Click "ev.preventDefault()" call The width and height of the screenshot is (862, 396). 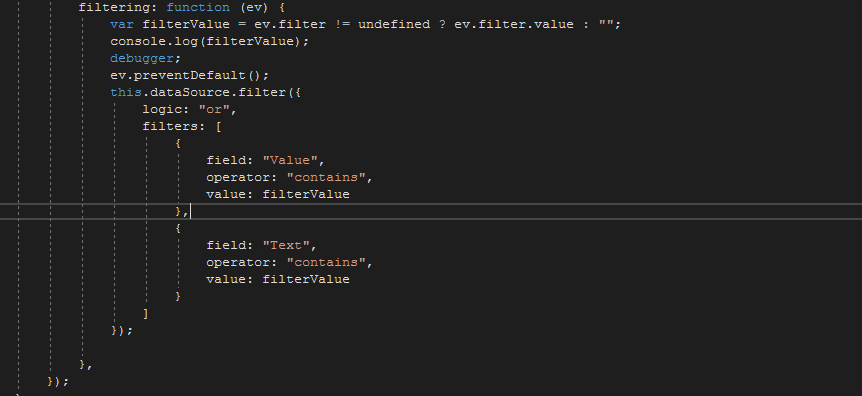(186, 75)
